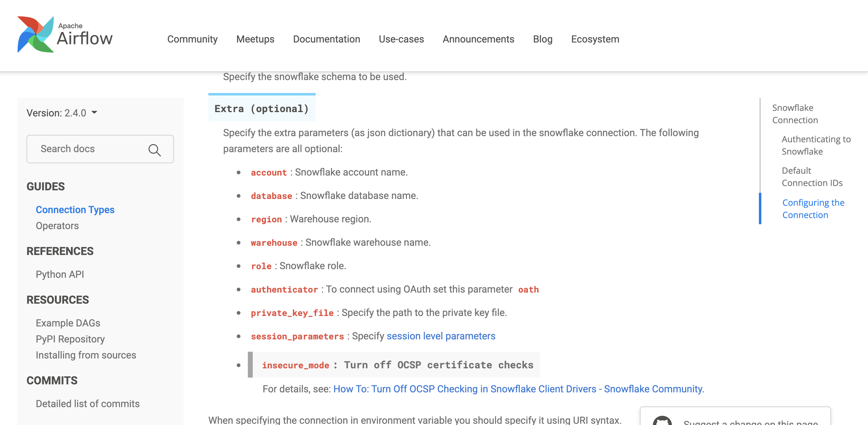Select Connection Types in Guides
The height and width of the screenshot is (425, 868).
75,209
